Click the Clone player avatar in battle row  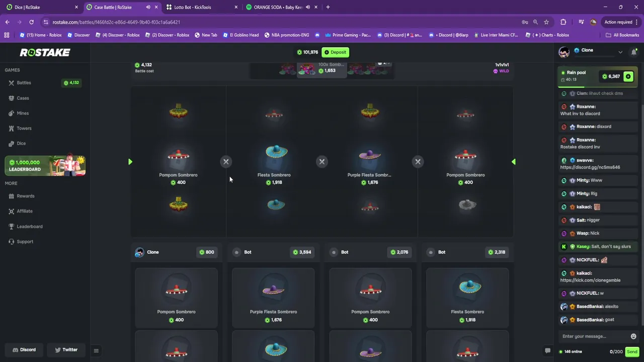(139, 252)
